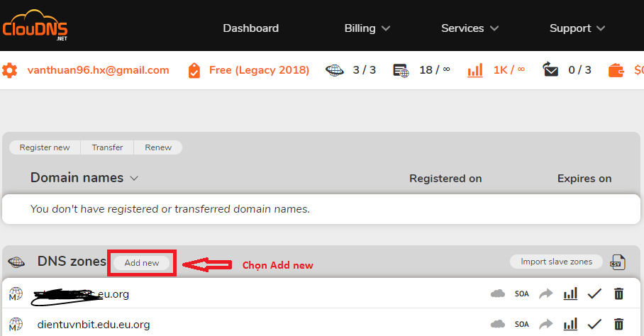Click the mail forwards icon showing 0/3
The height and width of the screenshot is (336, 644).
[x=550, y=69]
